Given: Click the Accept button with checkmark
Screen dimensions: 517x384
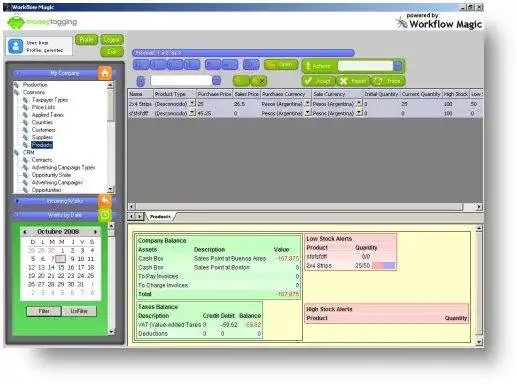Looking at the screenshot, I should pyautogui.click(x=318, y=81).
